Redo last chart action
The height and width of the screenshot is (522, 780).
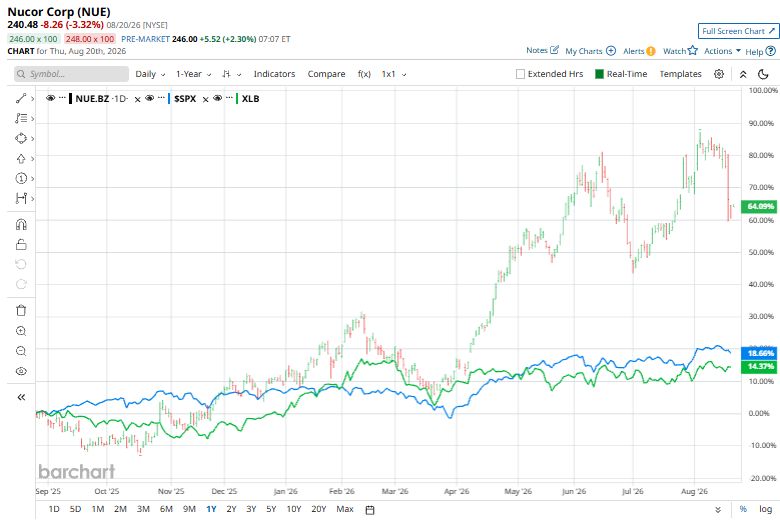(21, 284)
